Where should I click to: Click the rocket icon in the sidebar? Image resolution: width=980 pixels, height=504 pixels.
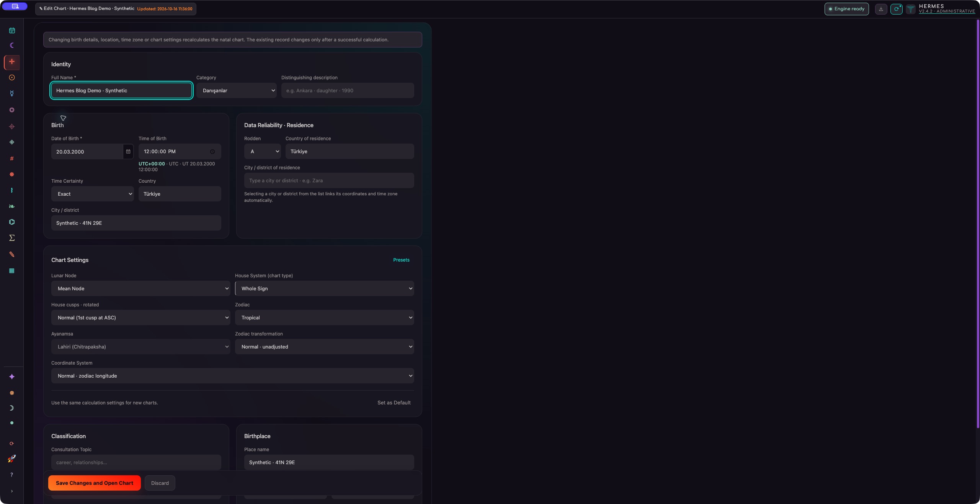point(12,458)
